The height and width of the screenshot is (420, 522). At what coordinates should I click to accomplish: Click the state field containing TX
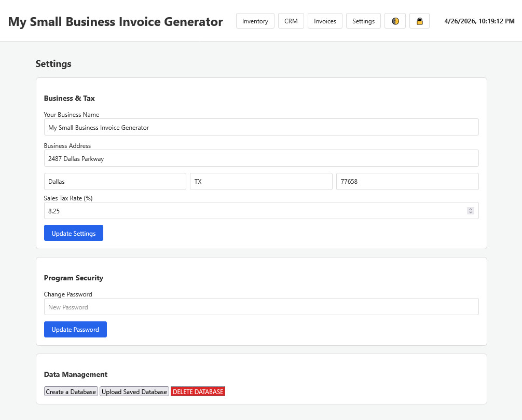261,182
